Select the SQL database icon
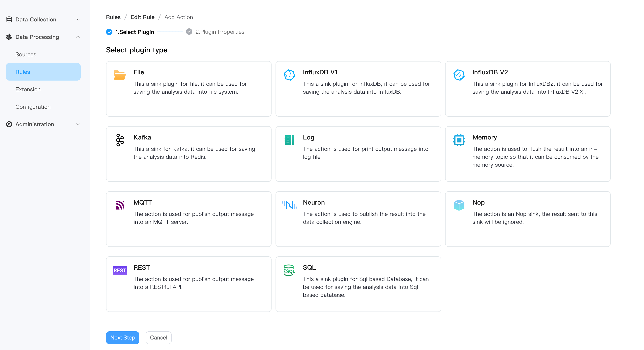 pos(289,270)
